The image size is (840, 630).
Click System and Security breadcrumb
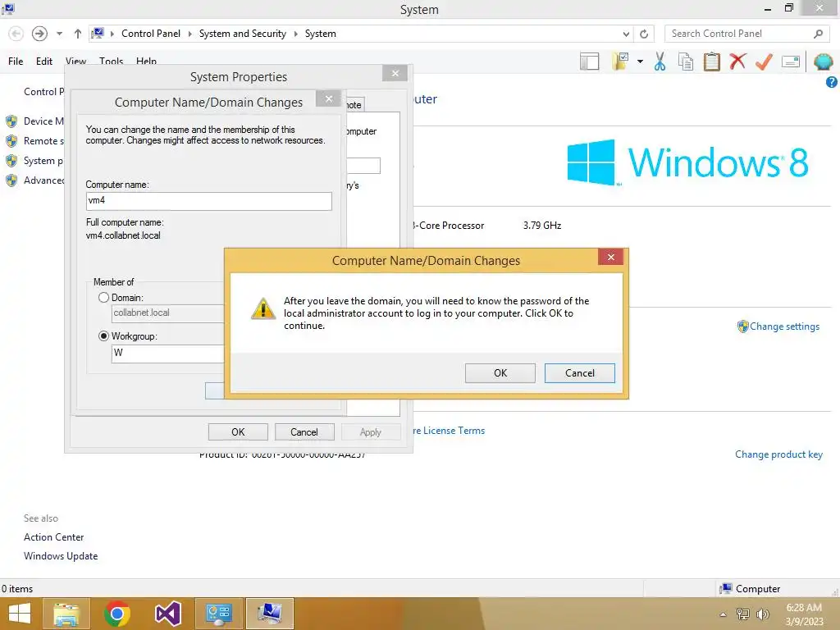[242, 33]
